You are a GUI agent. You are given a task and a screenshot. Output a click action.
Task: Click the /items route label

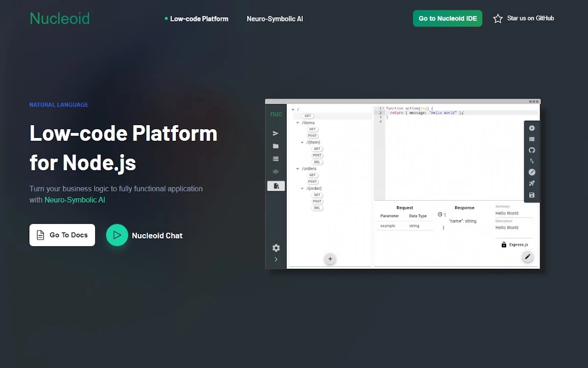308,123
